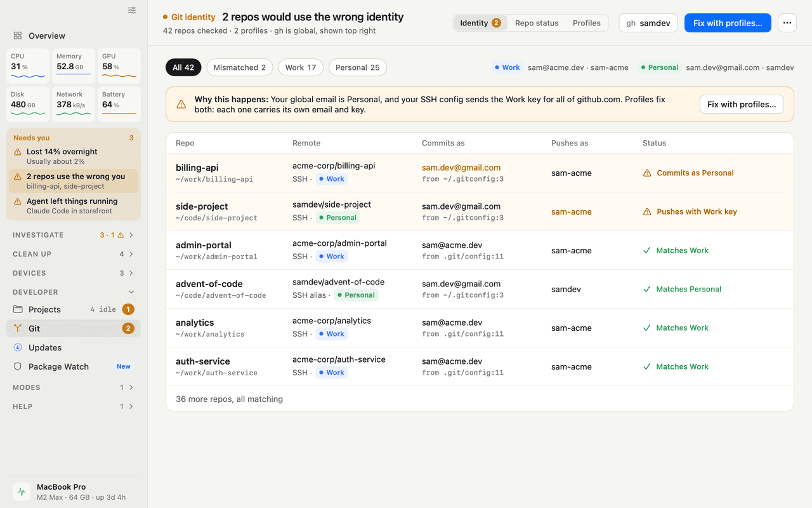
Task: Expand the Devices section
Action: click(x=74, y=273)
